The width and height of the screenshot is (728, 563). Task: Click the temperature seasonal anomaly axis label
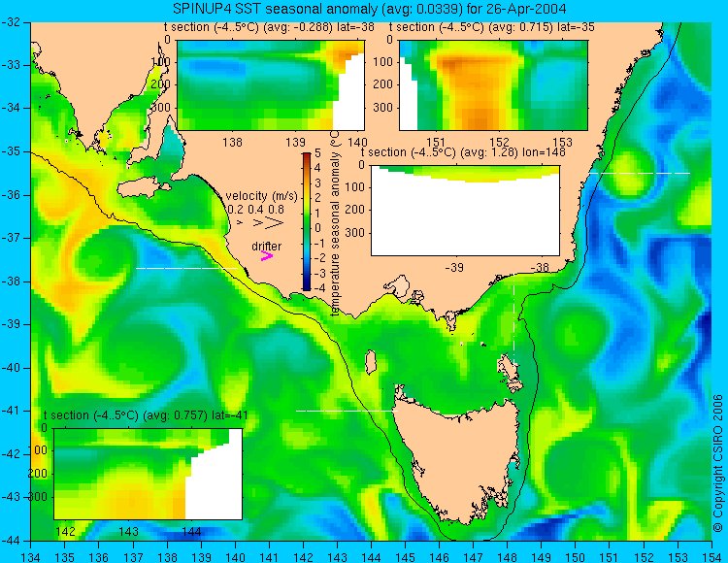[x=336, y=223]
